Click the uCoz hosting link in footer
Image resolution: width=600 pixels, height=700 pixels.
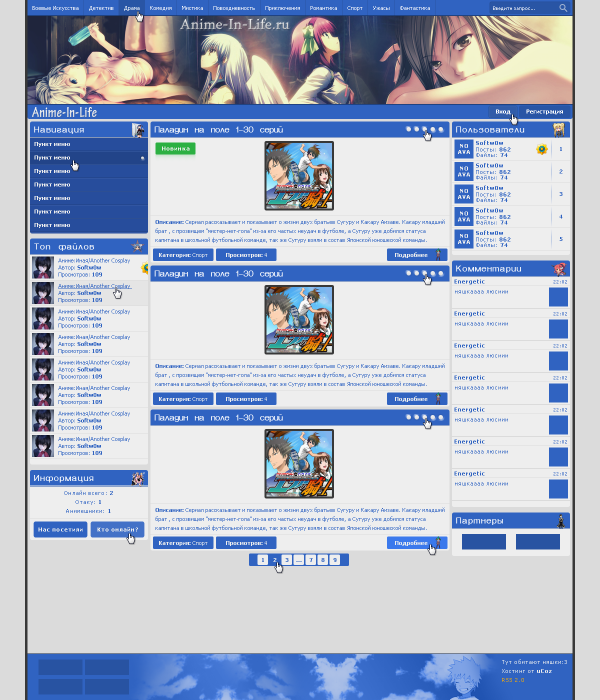544,671
